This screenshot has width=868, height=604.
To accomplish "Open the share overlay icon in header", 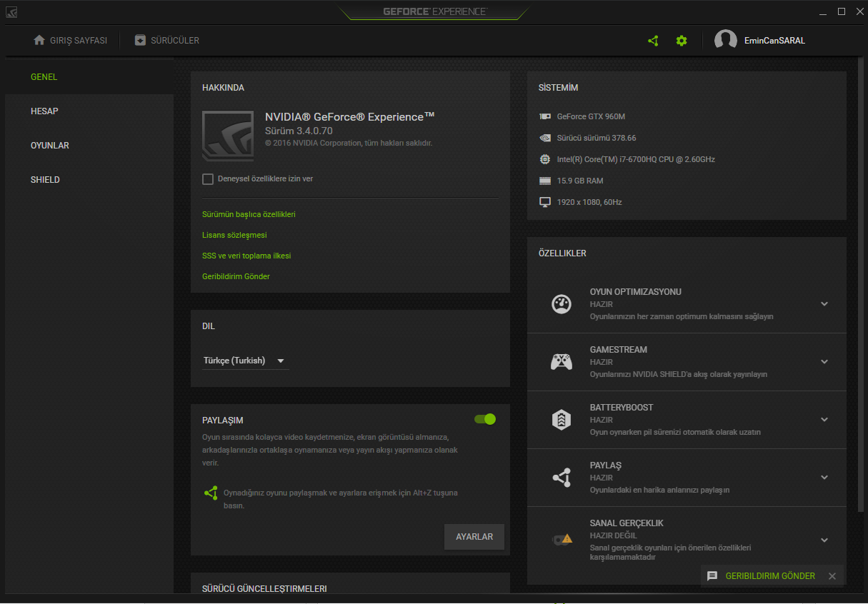I will point(653,41).
